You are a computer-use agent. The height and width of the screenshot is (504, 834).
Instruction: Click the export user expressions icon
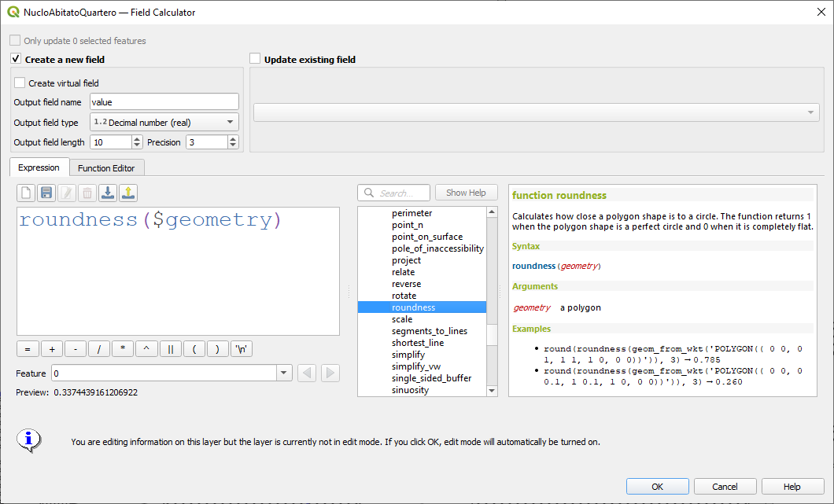[x=128, y=193]
